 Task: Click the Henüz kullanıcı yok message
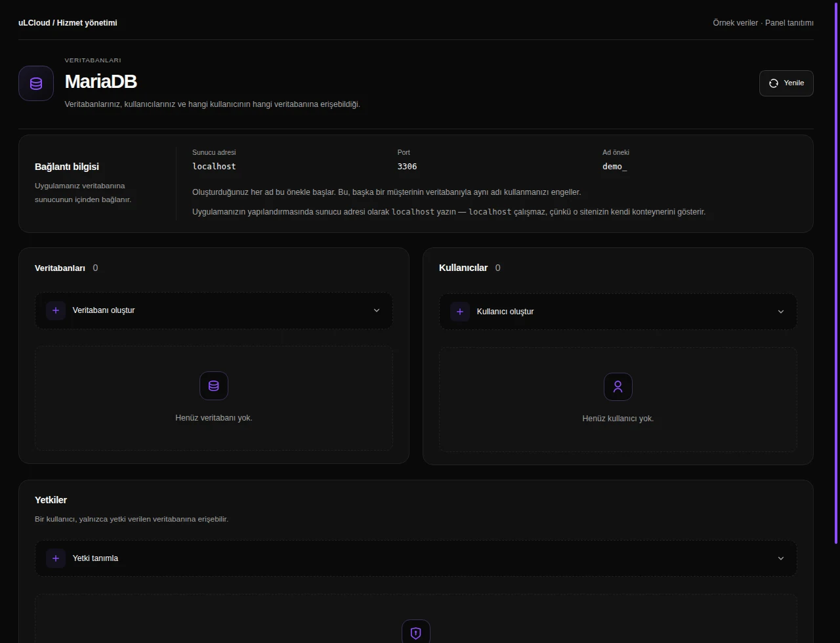618,418
